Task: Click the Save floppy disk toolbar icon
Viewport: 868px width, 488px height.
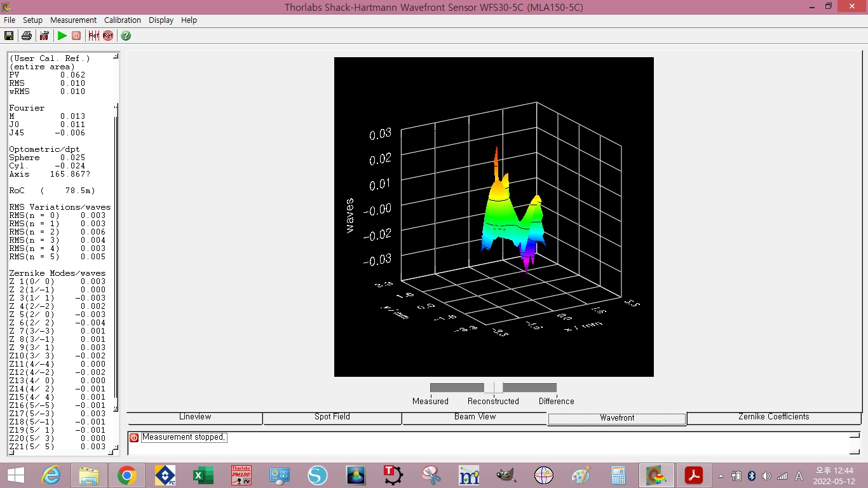Action: click(9, 36)
